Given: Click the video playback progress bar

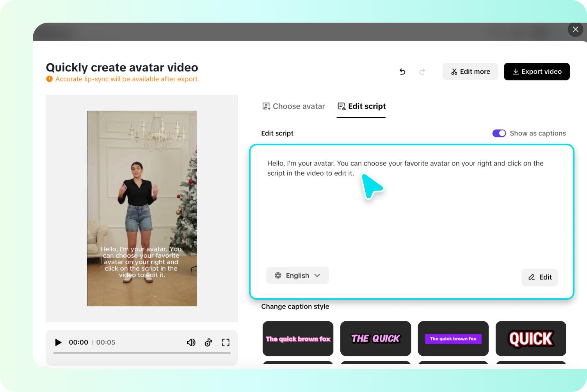Looking at the screenshot, I should pos(142,353).
